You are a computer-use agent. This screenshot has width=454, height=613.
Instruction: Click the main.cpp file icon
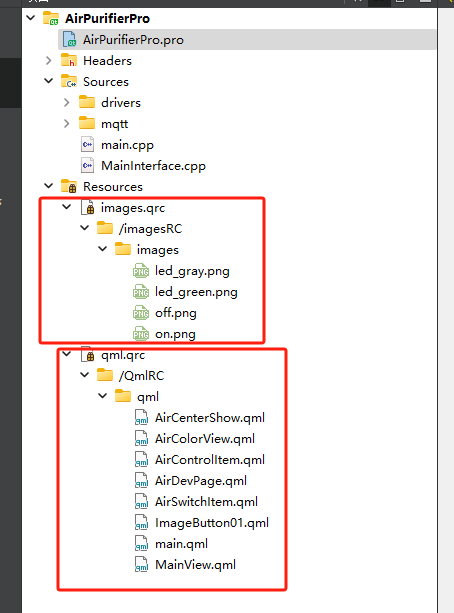(87, 144)
